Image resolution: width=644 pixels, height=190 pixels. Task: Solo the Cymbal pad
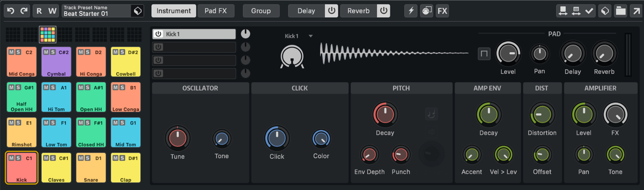pyautogui.click(x=53, y=52)
